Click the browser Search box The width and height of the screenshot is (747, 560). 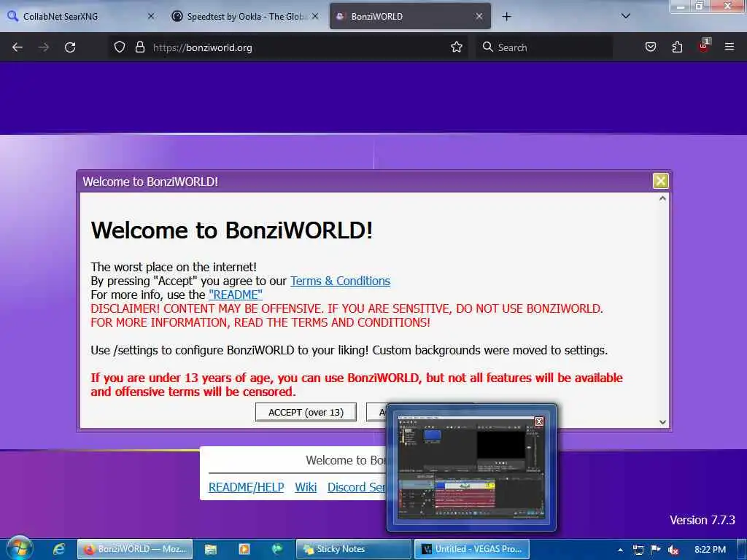click(543, 47)
